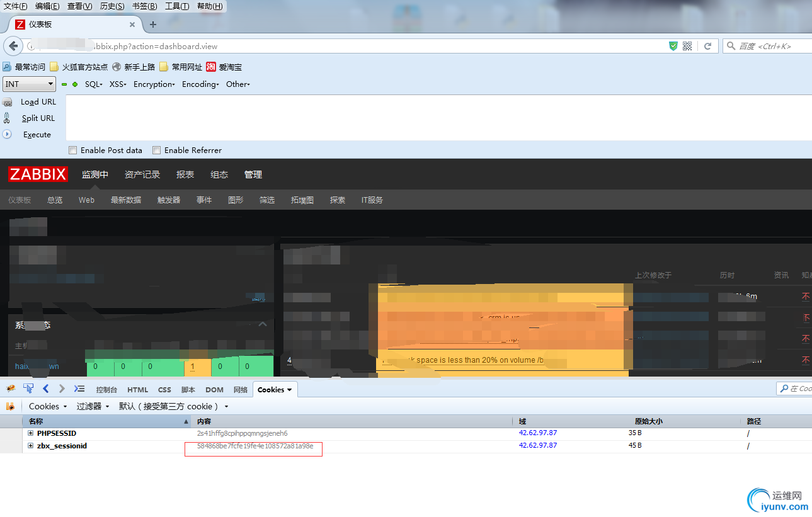Open the Cookies menu in Firebug toolbar

(x=48, y=406)
